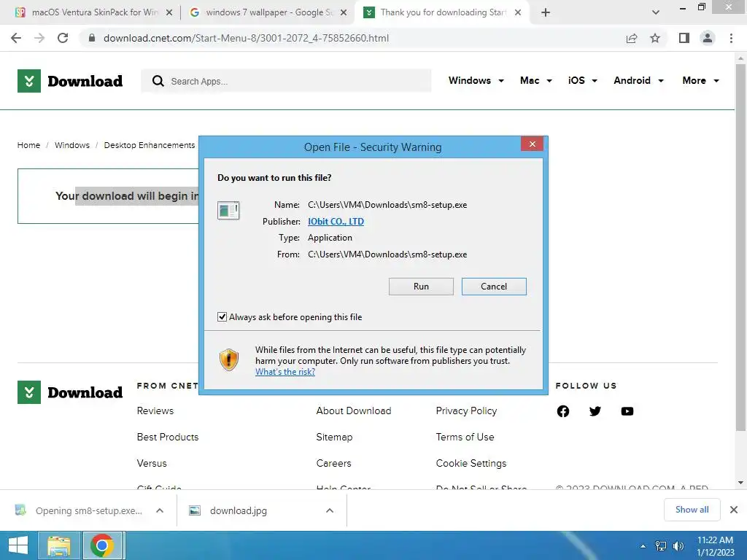This screenshot has height=560, width=747.
Task: Open the Careers footer link
Action: 333,463
